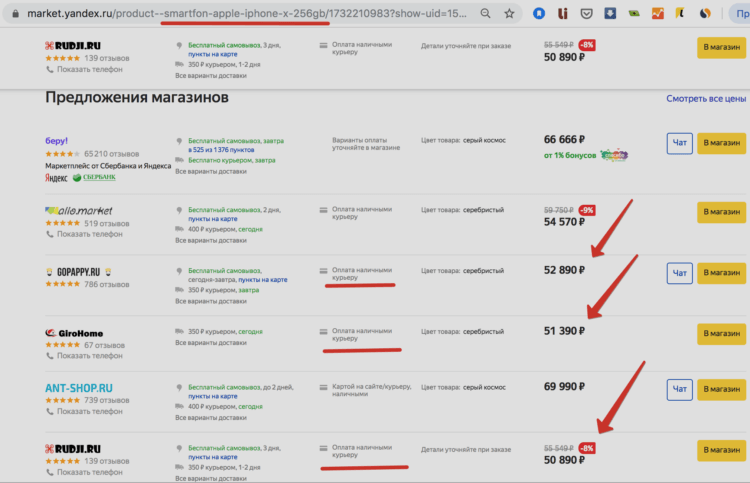750x483 pixels.
Task: Click the phone icon under ANT-SHOP.RU
Action: click(50, 411)
